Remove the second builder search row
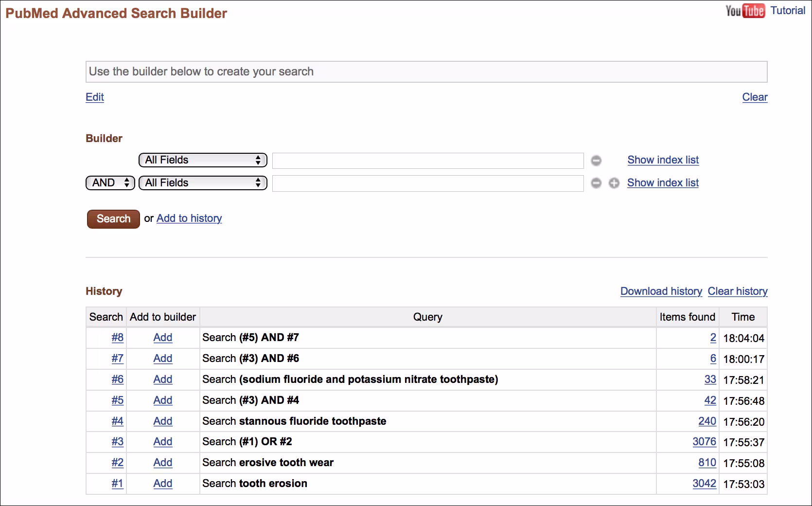This screenshot has width=812, height=506. (596, 183)
